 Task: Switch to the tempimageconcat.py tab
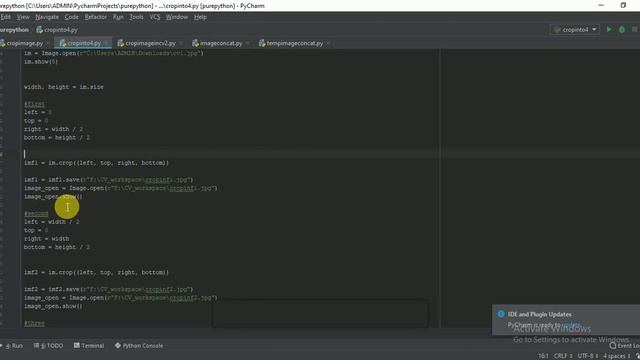[294, 43]
